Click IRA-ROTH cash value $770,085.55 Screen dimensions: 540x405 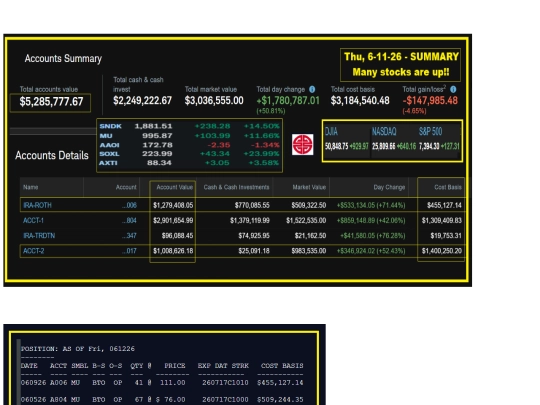(252, 205)
